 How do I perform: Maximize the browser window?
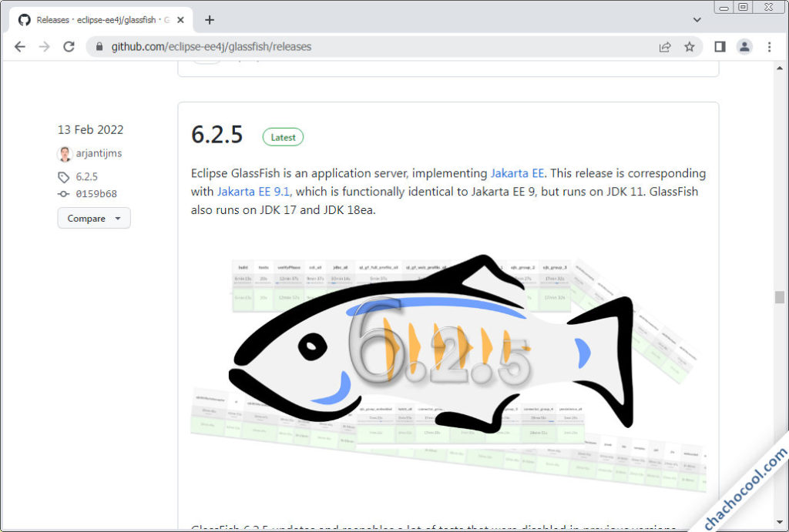(744, 7)
